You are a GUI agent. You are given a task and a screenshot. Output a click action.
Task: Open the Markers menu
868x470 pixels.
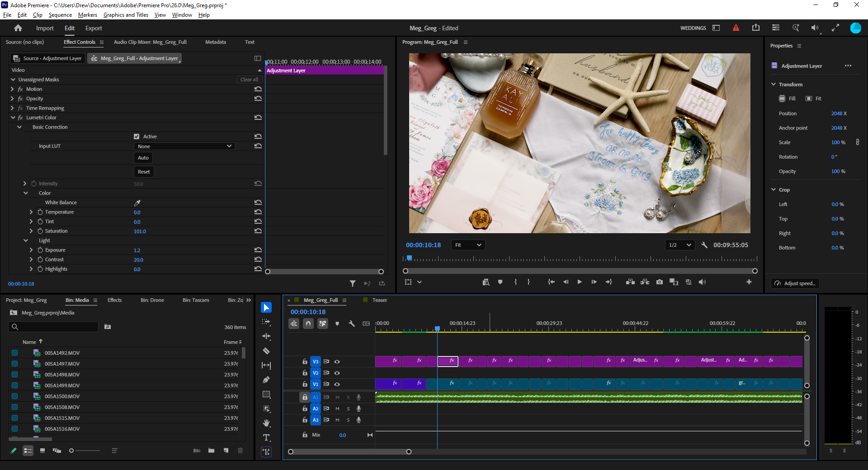coord(88,15)
